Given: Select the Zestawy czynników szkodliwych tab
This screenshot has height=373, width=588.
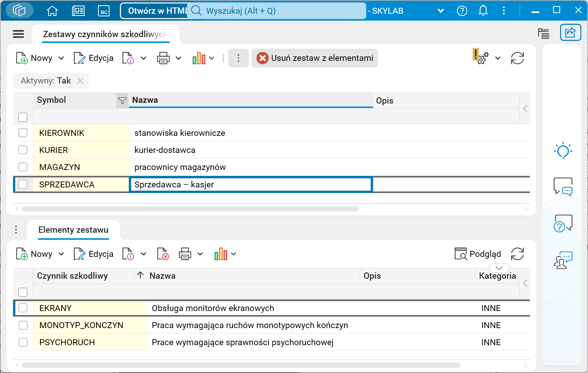Looking at the screenshot, I should pos(105,34).
